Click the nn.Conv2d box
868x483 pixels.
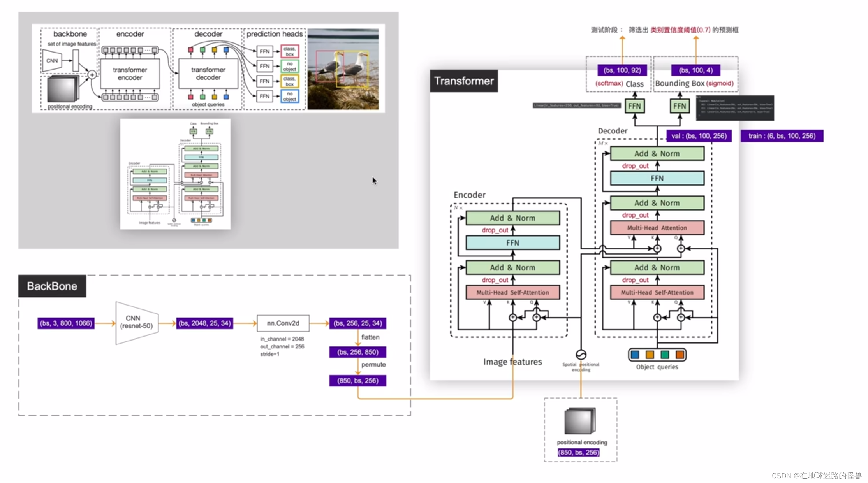(283, 323)
